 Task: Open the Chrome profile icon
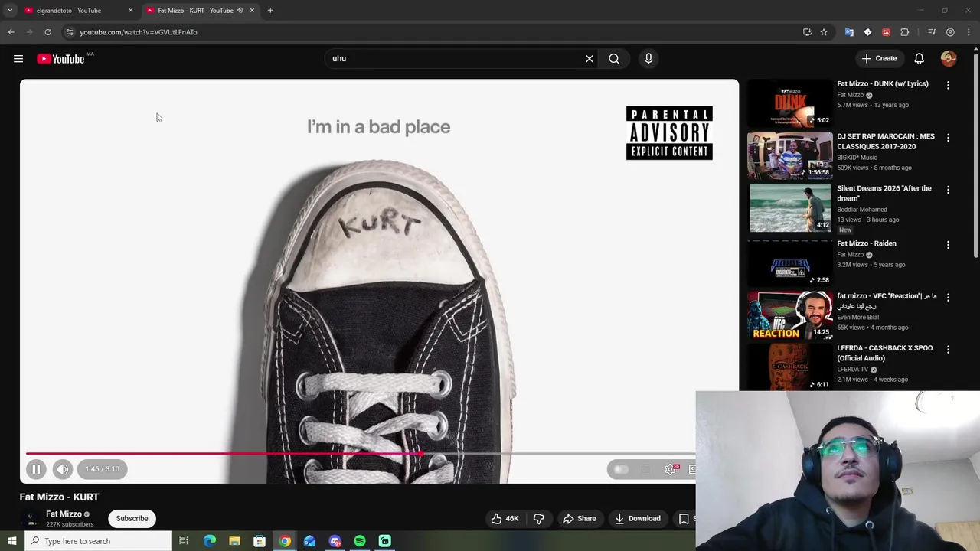[x=950, y=32]
